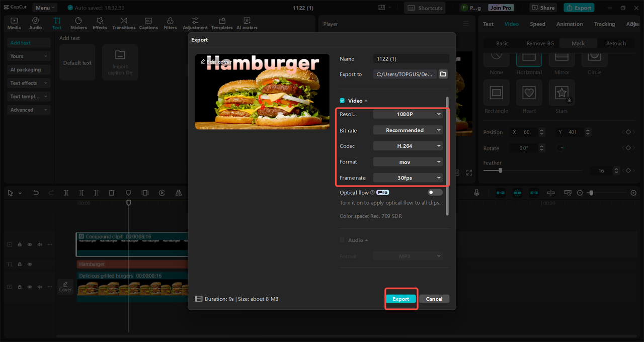644x342 pixels.
Task: Open the Resolution dropdown showing 1080P
Action: [408, 114]
